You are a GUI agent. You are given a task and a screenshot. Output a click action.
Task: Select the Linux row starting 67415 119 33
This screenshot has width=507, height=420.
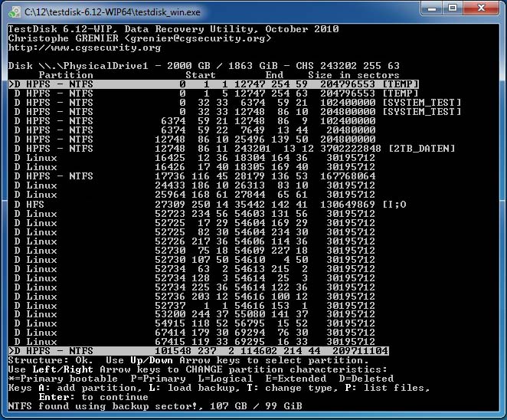tap(195, 342)
